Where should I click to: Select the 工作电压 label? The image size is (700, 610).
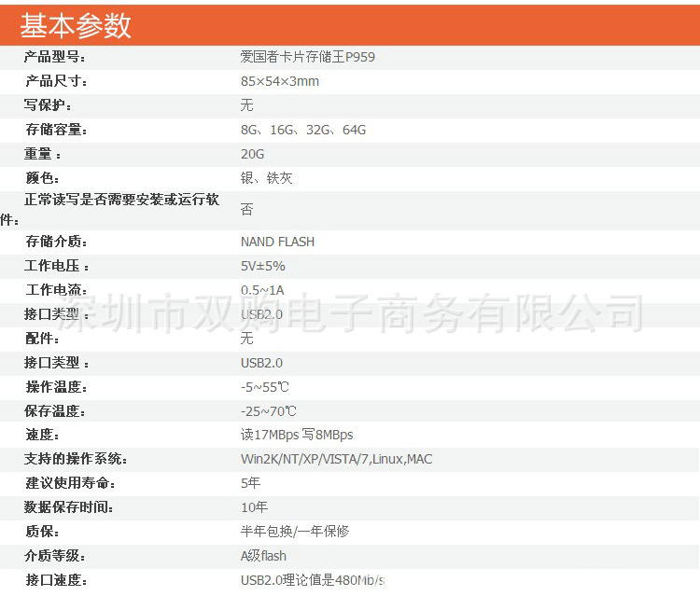56,266
